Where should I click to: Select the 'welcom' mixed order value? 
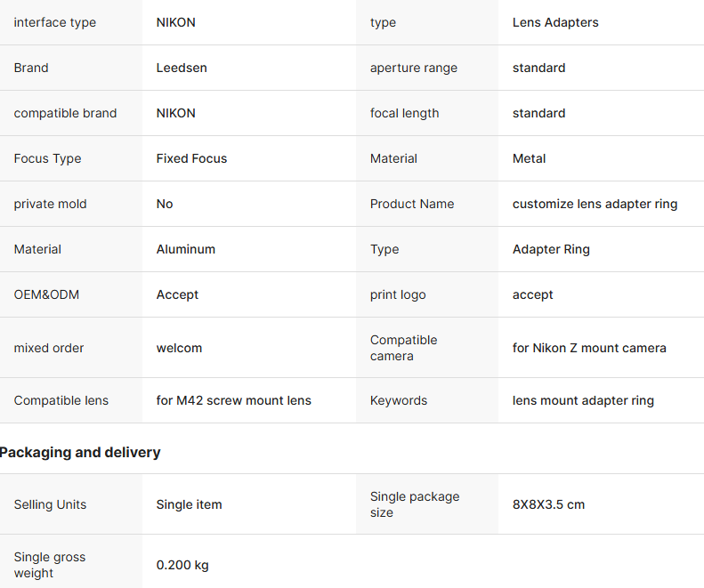(x=179, y=348)
